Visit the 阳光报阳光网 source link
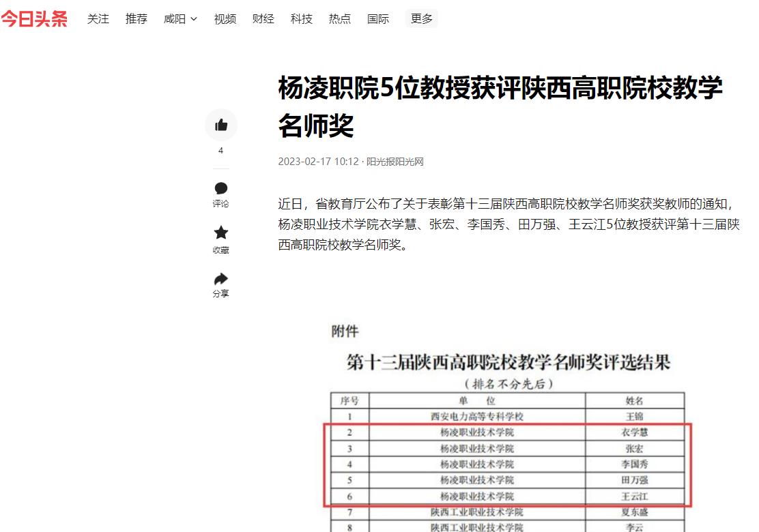Screen dimensions: 759x532 [395, 162]
